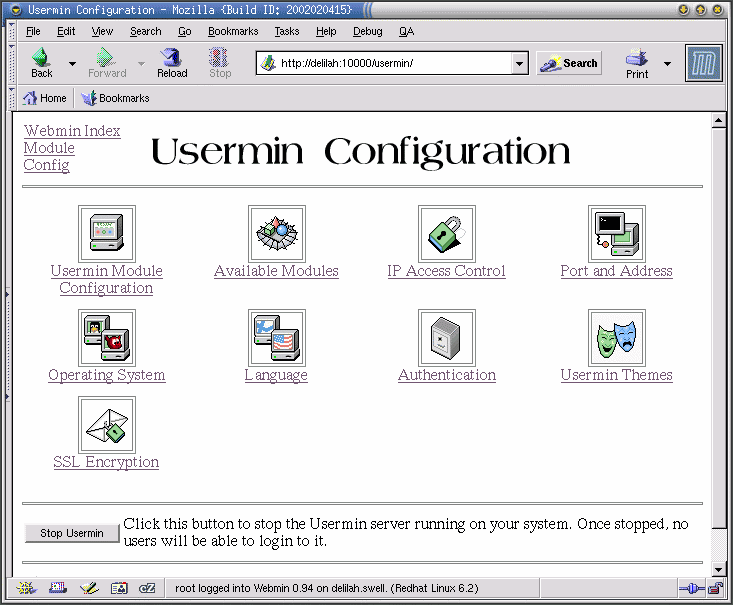This screenshot has width=733, height=605.
Task: Click the page proxy icon in URL bar
Action: [x=268, y=63]
